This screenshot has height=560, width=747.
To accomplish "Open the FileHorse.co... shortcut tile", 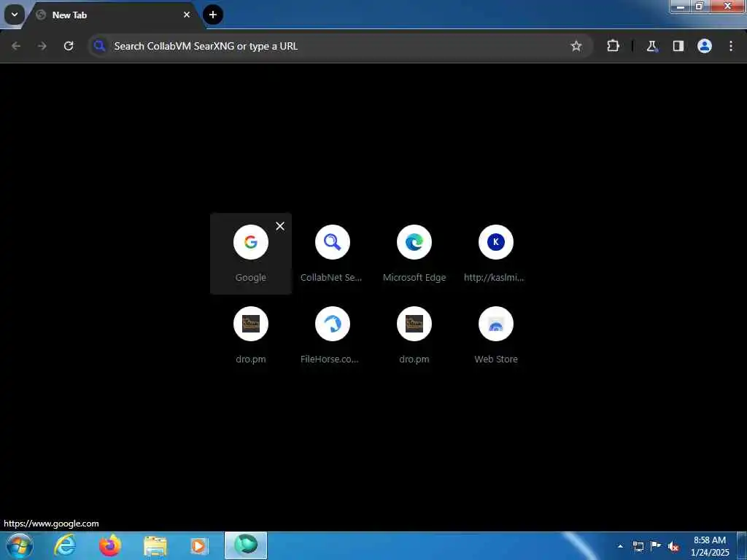I will click(332, 335).
